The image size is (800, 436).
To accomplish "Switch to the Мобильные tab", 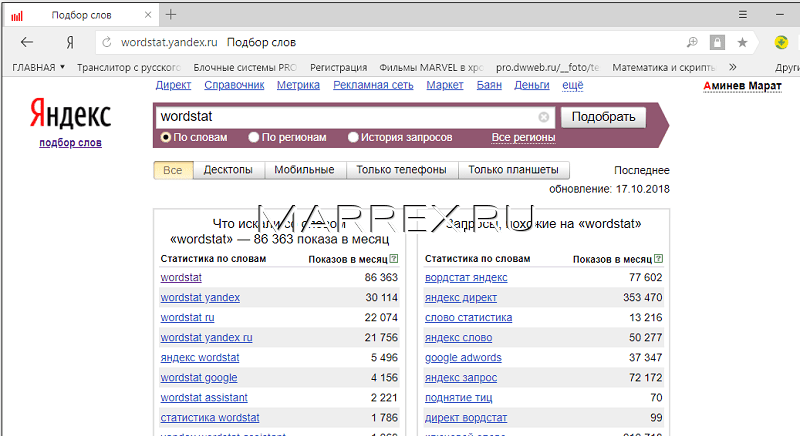I will 305,170.
